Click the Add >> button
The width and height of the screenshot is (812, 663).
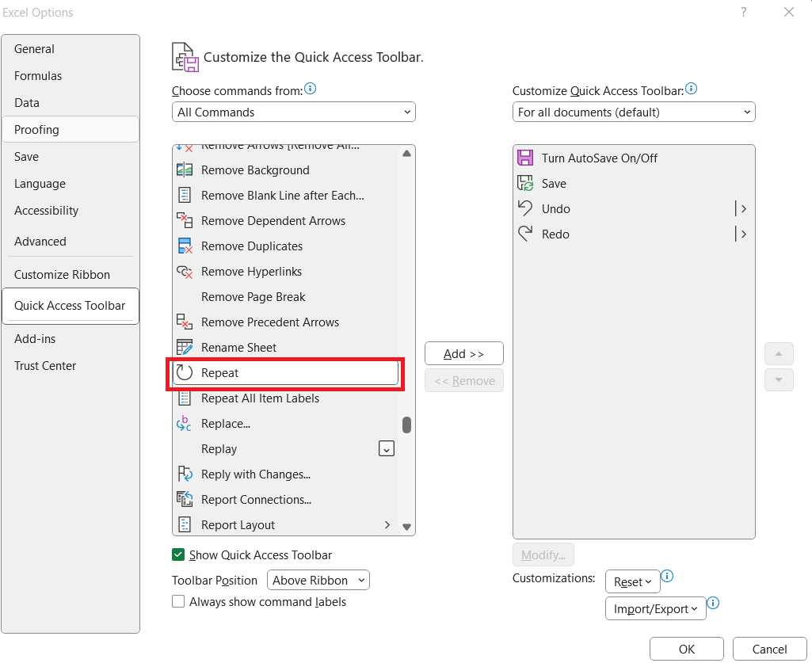464,354
